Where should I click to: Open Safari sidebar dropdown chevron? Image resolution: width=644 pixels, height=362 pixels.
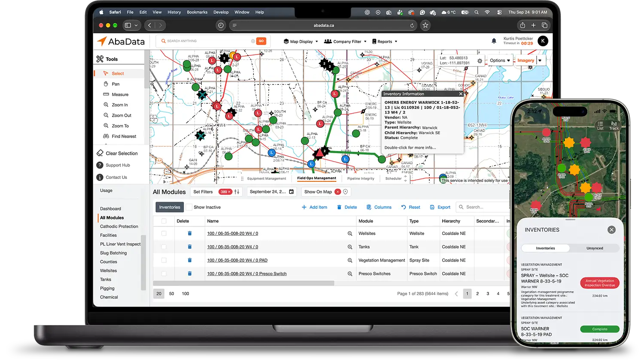(x=136, y=25)
